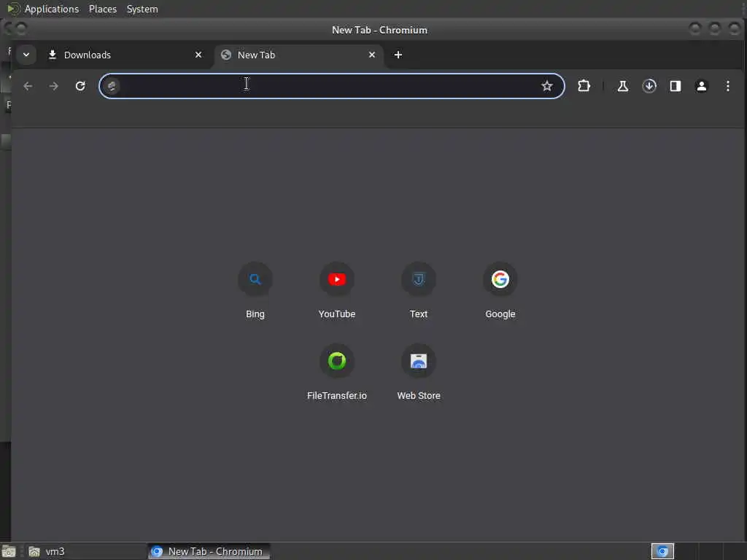Open the profile avatar menu
The height and width of the screenshot is (560, 747).
pos(702,86)
